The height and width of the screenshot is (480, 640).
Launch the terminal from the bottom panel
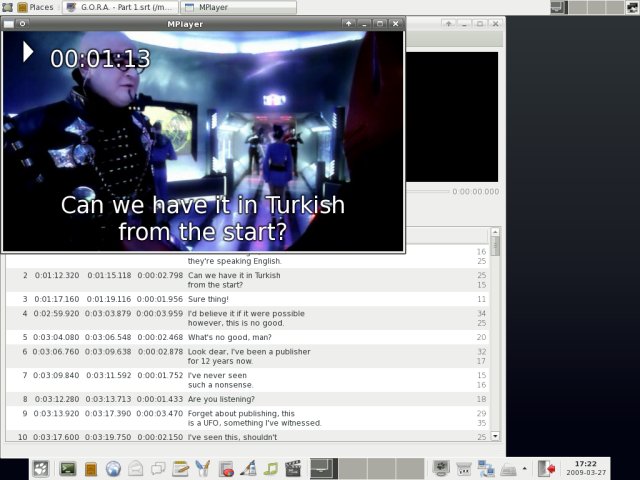68,469
